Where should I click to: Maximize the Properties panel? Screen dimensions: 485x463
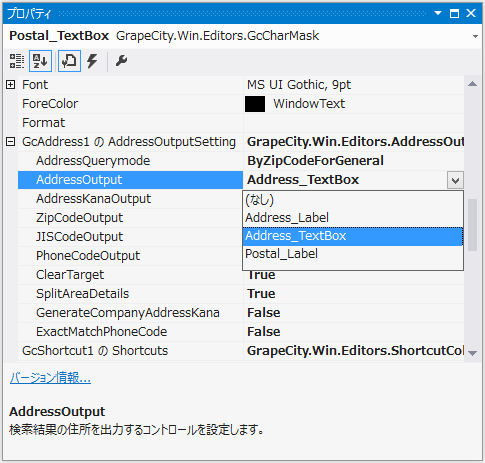(454, 13)
